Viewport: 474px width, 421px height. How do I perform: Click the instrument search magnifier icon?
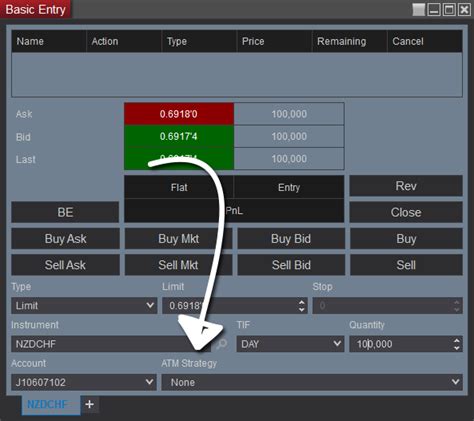[222, 344]
